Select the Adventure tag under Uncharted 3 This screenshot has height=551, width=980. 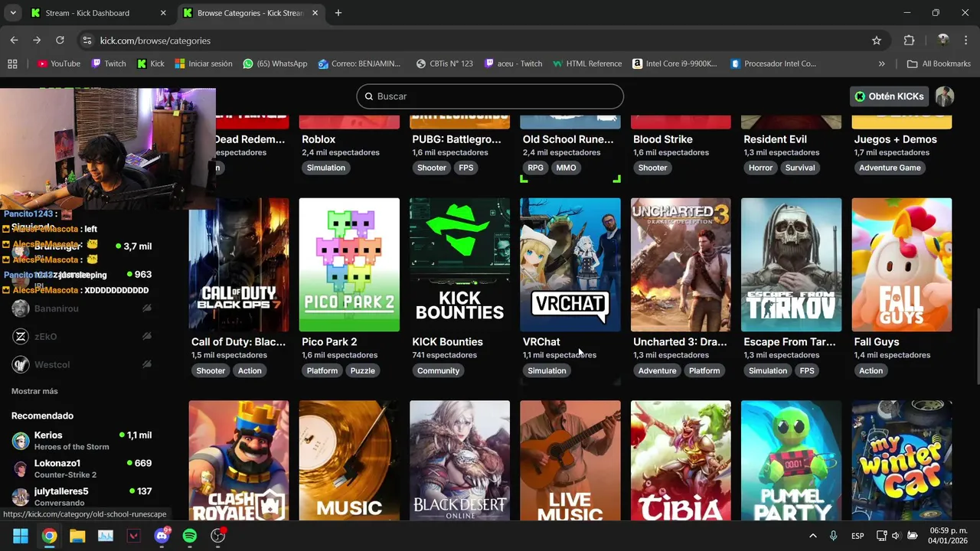coord(657,371)
